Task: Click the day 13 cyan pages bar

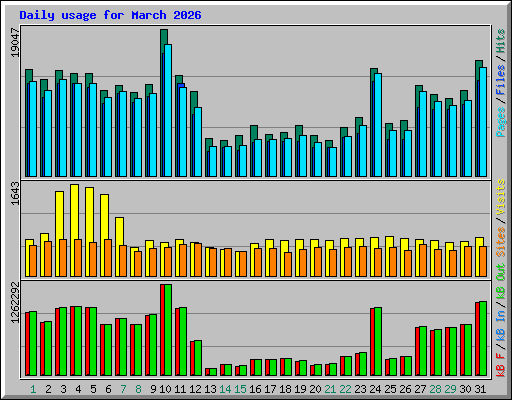Action: click(x=213, y=161)
